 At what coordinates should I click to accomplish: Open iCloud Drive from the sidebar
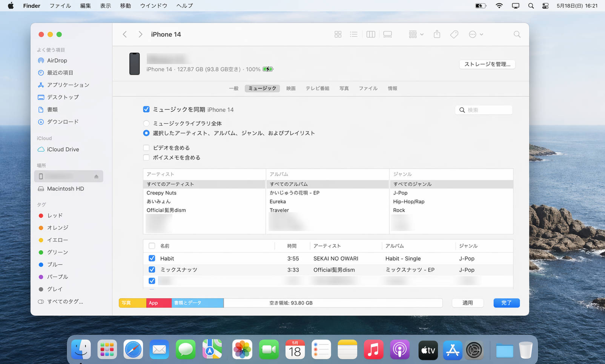[63, 149]
